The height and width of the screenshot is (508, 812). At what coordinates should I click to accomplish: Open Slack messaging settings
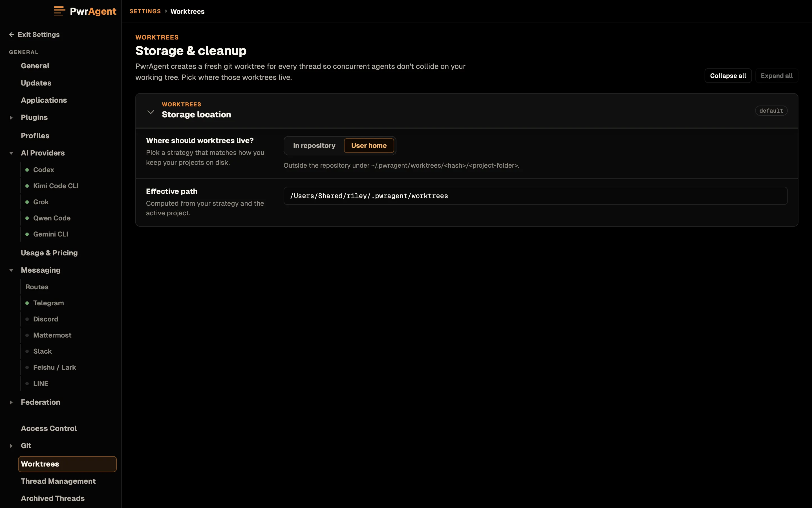click(x=42, y=352)
